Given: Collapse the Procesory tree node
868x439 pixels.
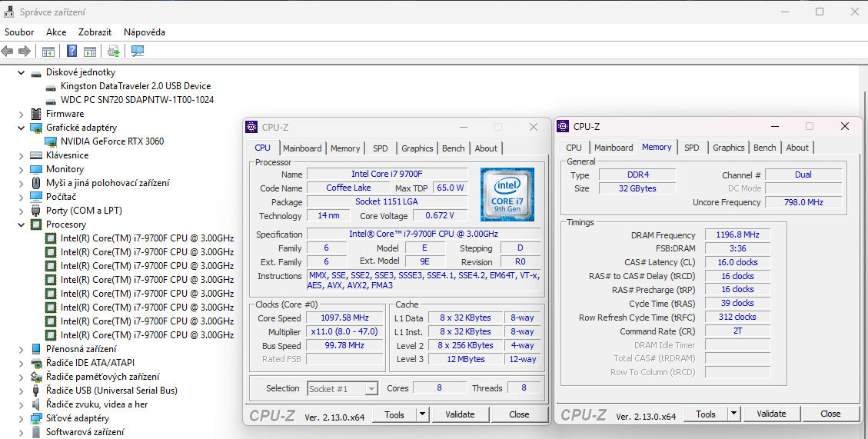Looking at the screenshot, I should [x=22, y=224].
